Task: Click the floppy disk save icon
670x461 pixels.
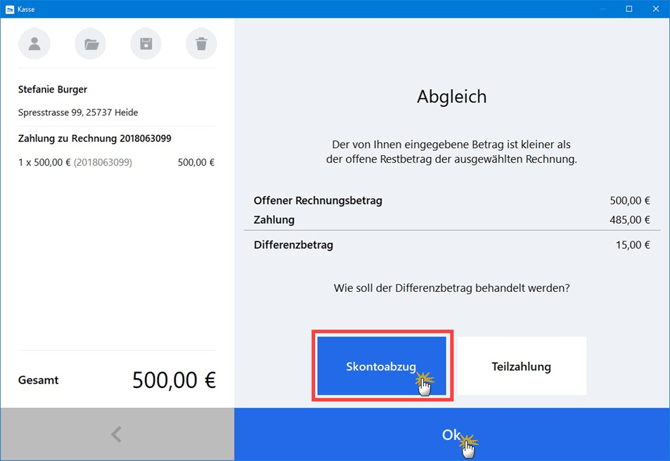Action: point(146,44)
